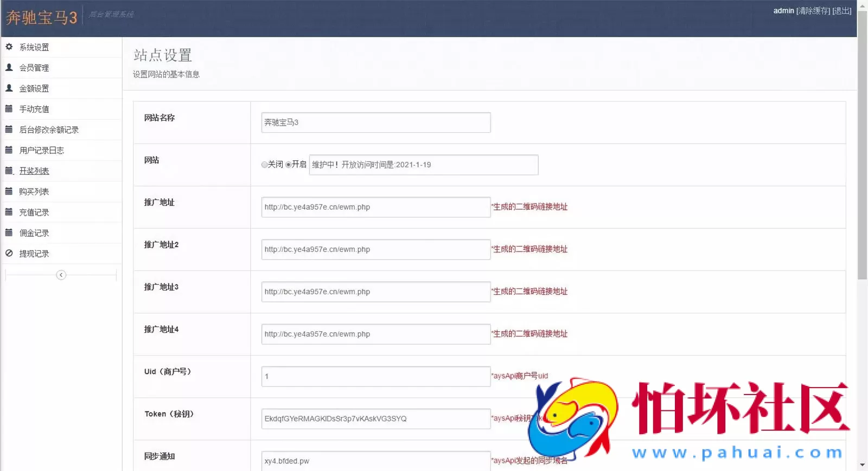Click the user icon beside 金额设置
This screenshot has height=471, width=868.
9,88
